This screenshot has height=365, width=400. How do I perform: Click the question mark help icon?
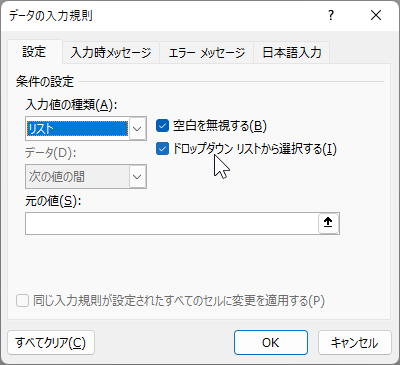(x=331, y=15)
